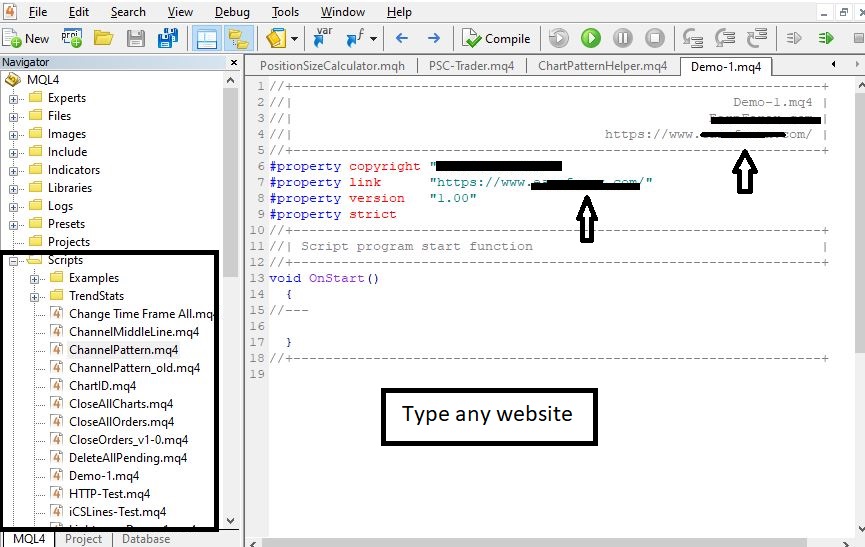
Task: Open the Search menu
Action: point(128,12)
